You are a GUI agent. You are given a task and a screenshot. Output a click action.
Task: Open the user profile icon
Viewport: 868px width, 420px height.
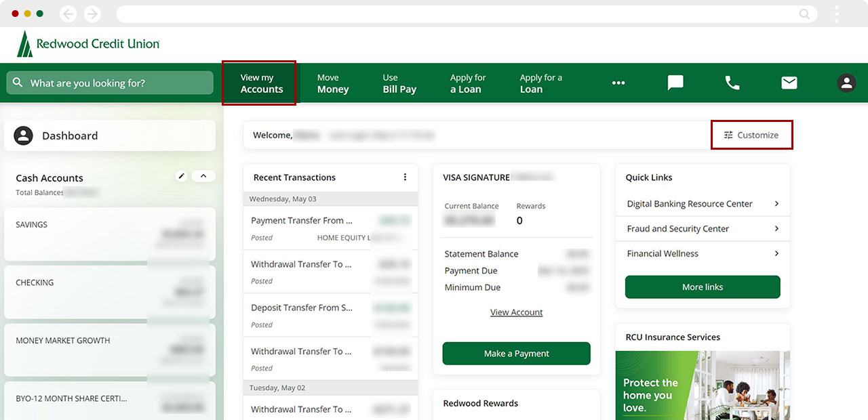coord(846,83)
